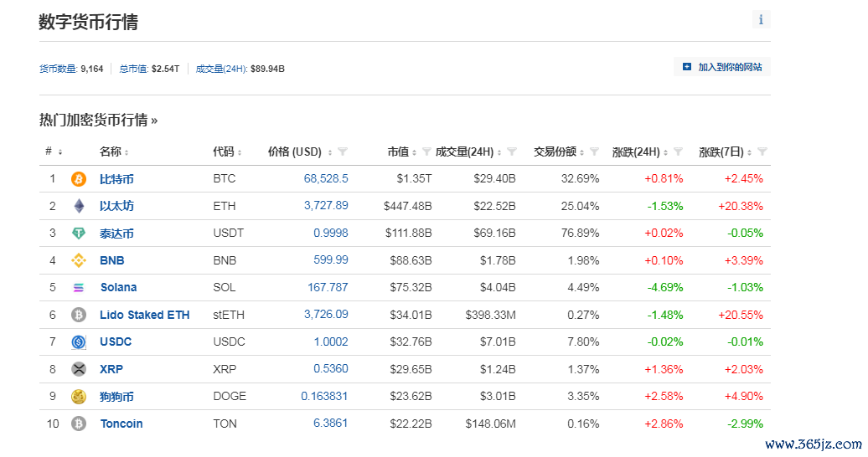Click the +20.38% seven-day change cell
The height and width of the screenshot is (457, 868).
740,206
